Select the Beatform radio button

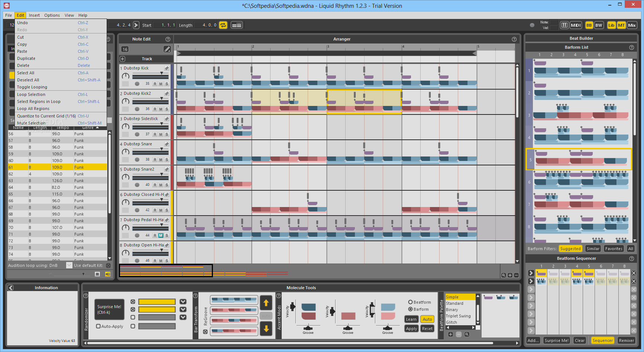click(x=410, y=302)
